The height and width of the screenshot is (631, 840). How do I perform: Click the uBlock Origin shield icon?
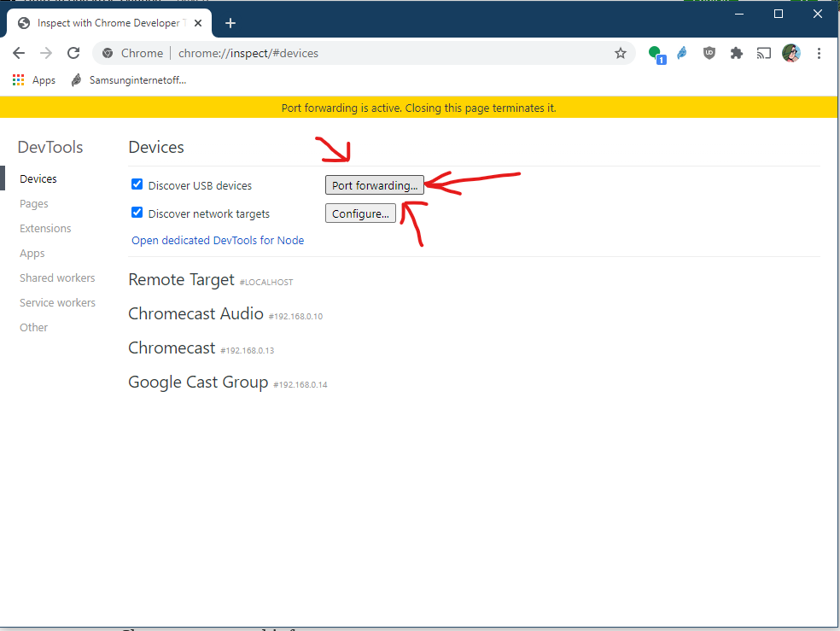[709, 52]
